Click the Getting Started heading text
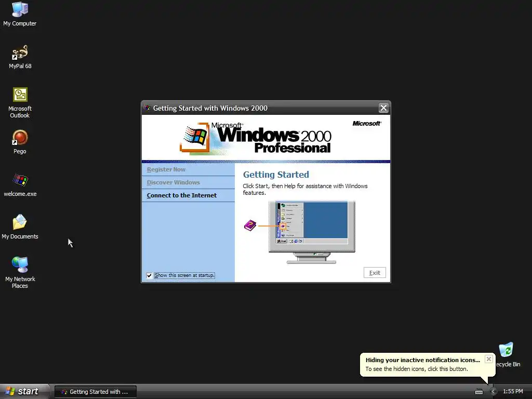This screenshot has width=532, height=399. click(x=276, y=175)
